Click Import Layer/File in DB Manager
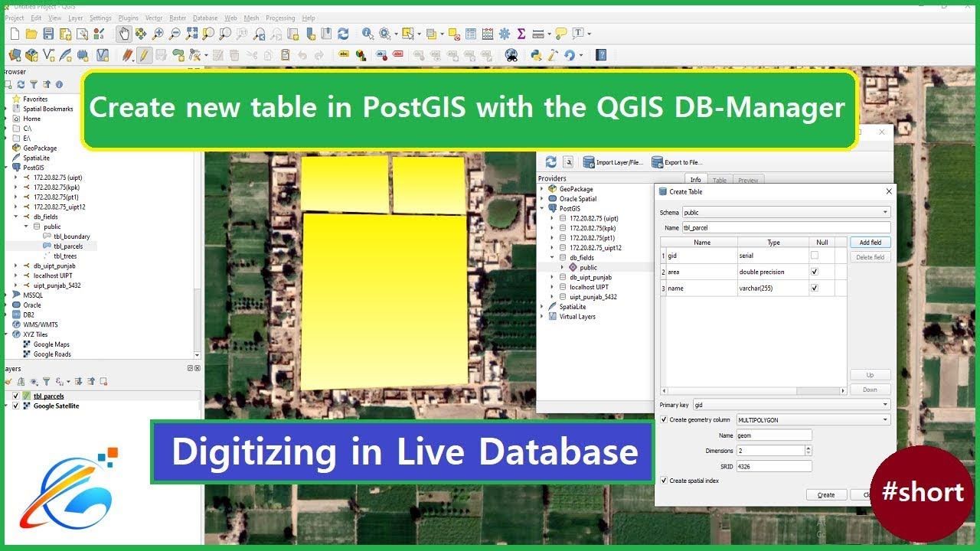 pyautogui.click(x=613, y=162)
